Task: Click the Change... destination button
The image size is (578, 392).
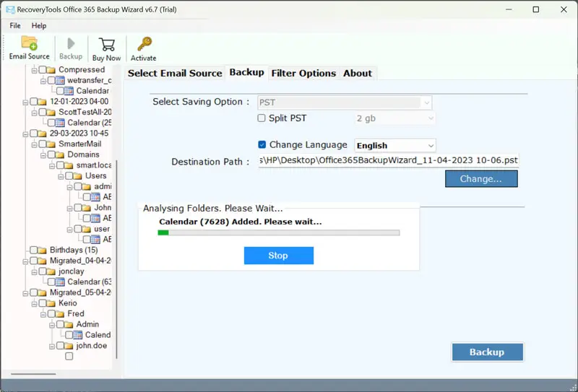Action: pyautogui.click(x=481, y=179)
